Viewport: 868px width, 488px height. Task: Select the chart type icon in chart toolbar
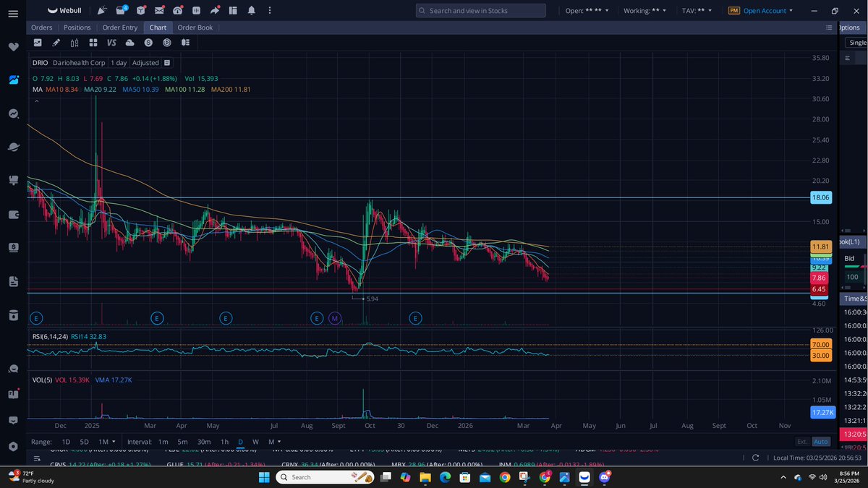(38, 43)
